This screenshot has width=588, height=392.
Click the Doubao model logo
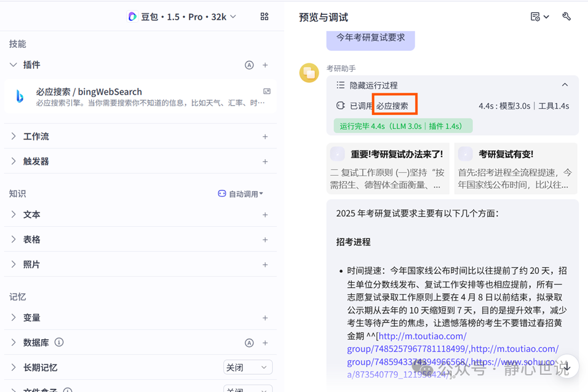click(x=132, y=17)
